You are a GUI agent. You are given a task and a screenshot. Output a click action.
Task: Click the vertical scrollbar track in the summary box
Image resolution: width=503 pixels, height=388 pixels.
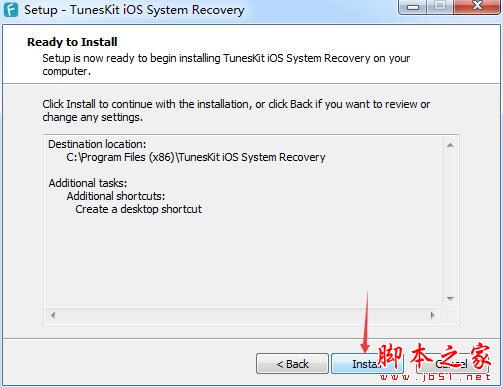pos(450,222)
